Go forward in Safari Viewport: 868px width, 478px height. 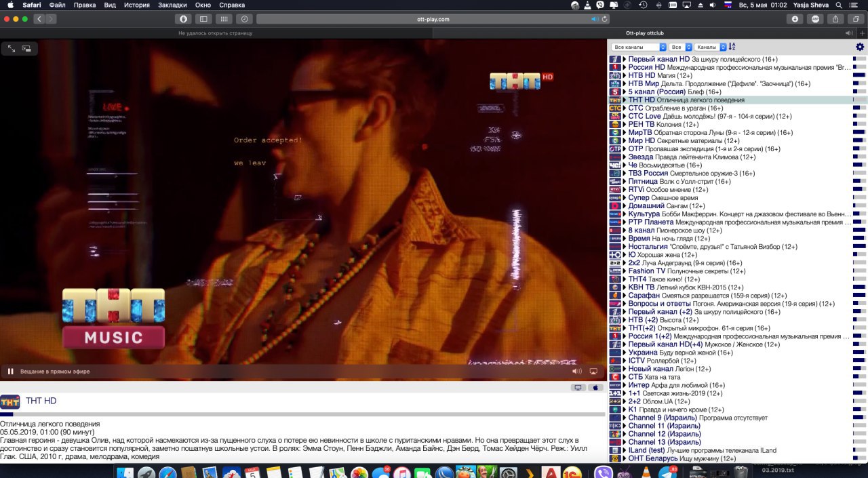(x=51, y=19)
